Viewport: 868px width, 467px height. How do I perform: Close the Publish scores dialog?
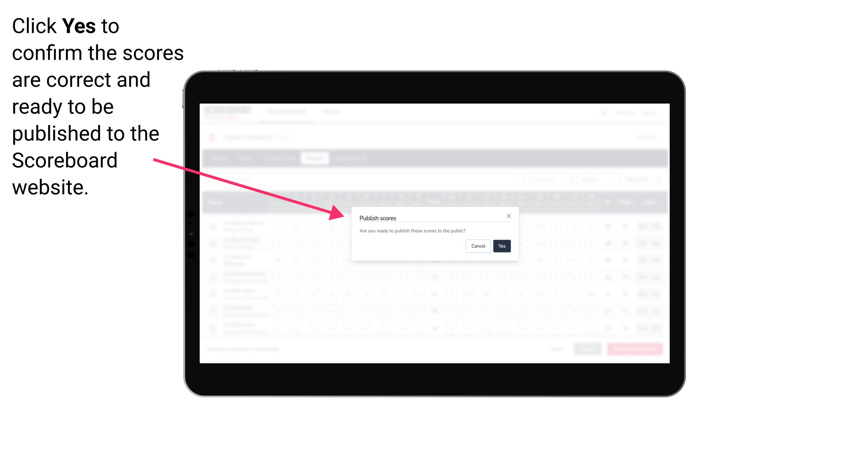(x=509, y=216)
